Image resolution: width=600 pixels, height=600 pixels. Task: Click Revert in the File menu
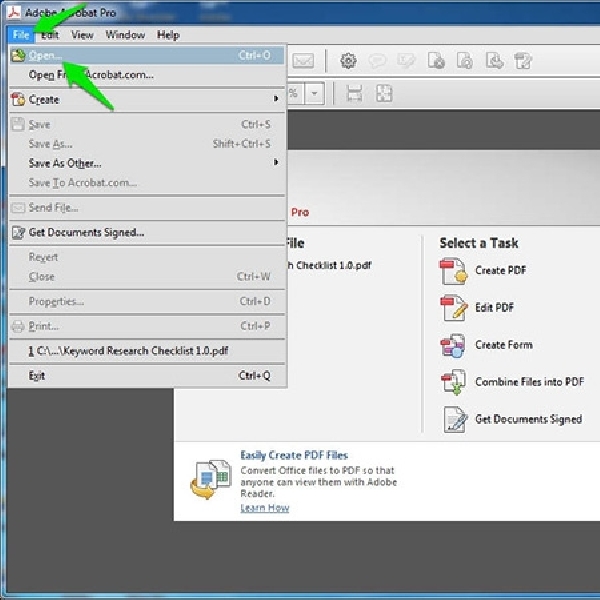pos(147,257)
